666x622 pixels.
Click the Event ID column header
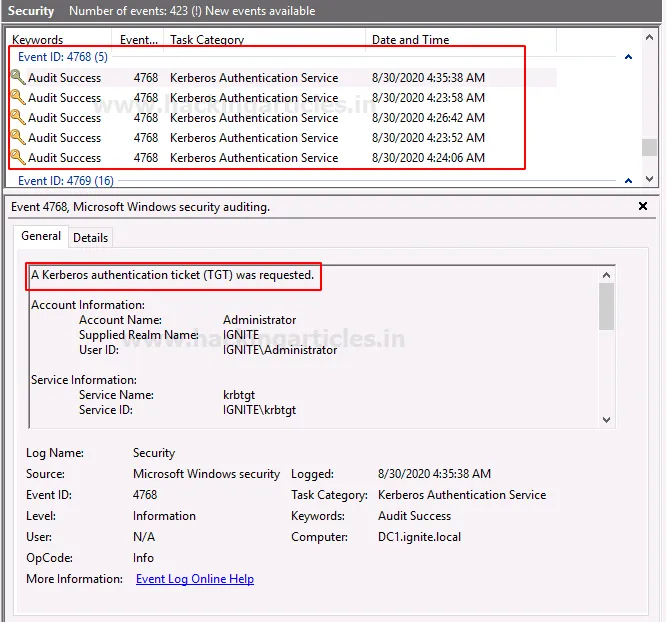click(x=138, y=40)
